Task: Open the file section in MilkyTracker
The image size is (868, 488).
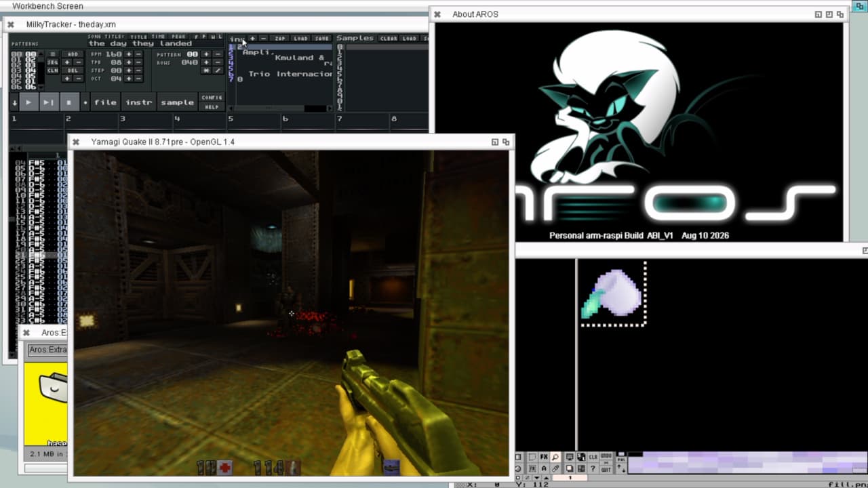Action: pos(105,102)
